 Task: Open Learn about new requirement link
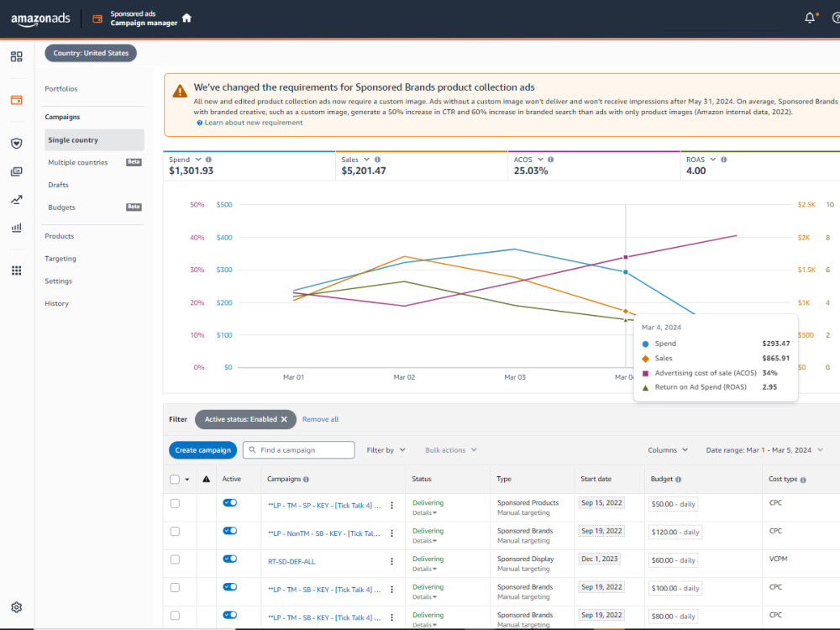[x=254, y=123]
